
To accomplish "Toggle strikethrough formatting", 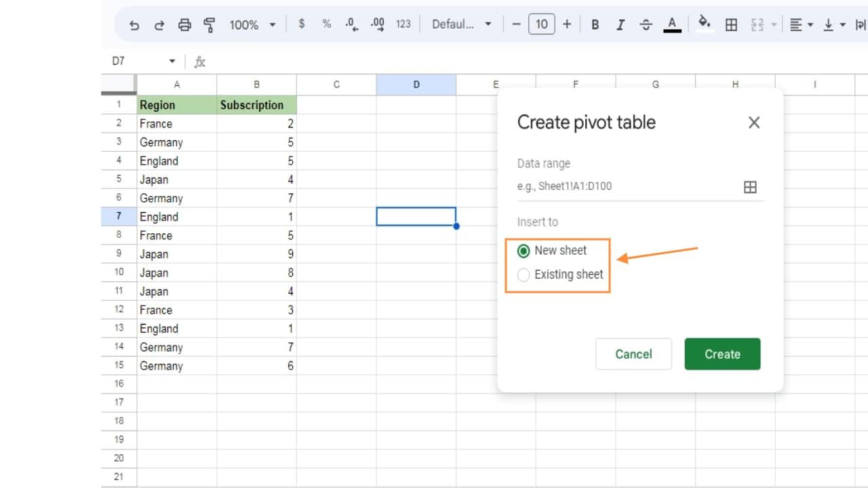I will [646, 24].
